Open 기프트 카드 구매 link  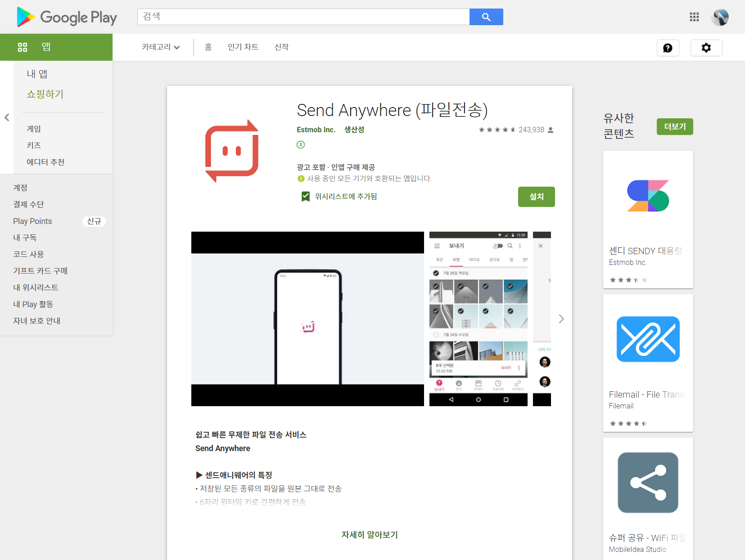pyautogui.click(x=40, y=271)
